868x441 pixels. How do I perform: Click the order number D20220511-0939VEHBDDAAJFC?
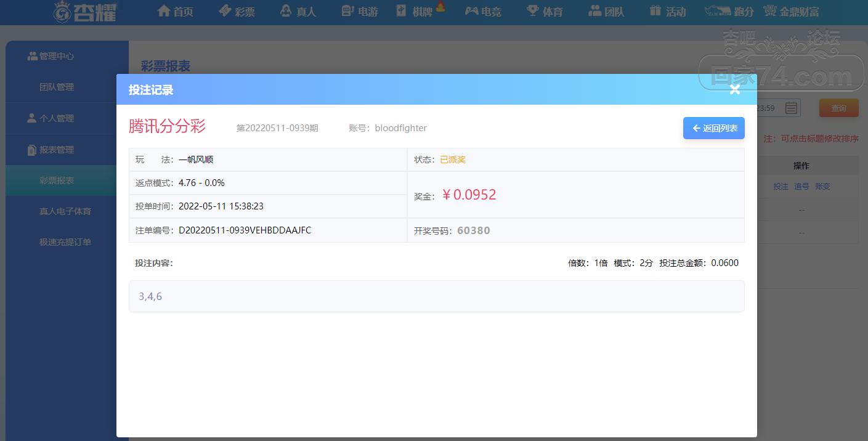click(245, 230)
